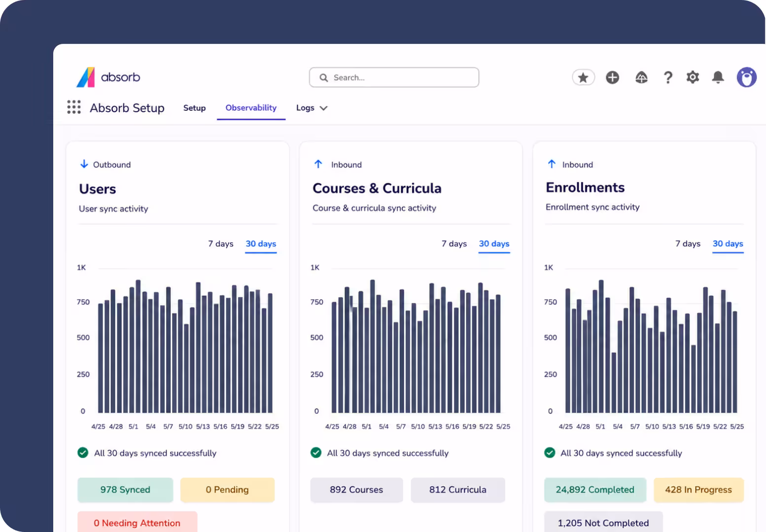766x532 pixels.
Task: Click the 1,205 Not Completed badge
Action: pyautogui.click(x=603, y=522)
